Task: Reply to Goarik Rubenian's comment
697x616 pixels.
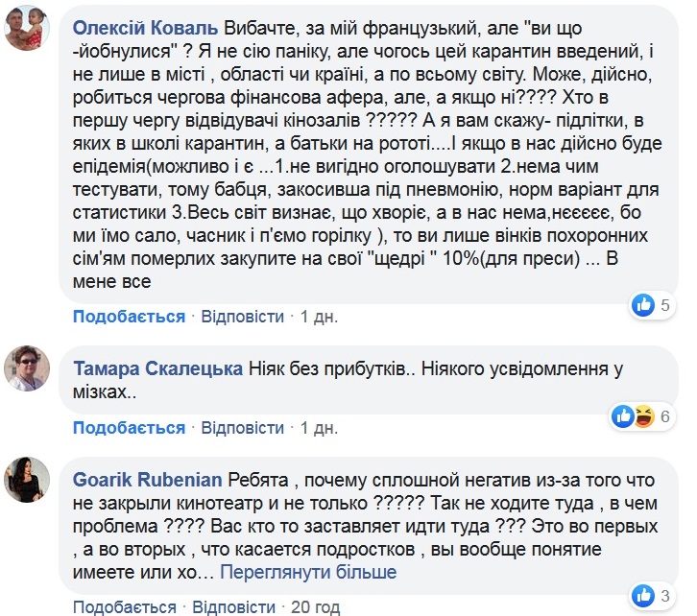Action: point(234,607)
